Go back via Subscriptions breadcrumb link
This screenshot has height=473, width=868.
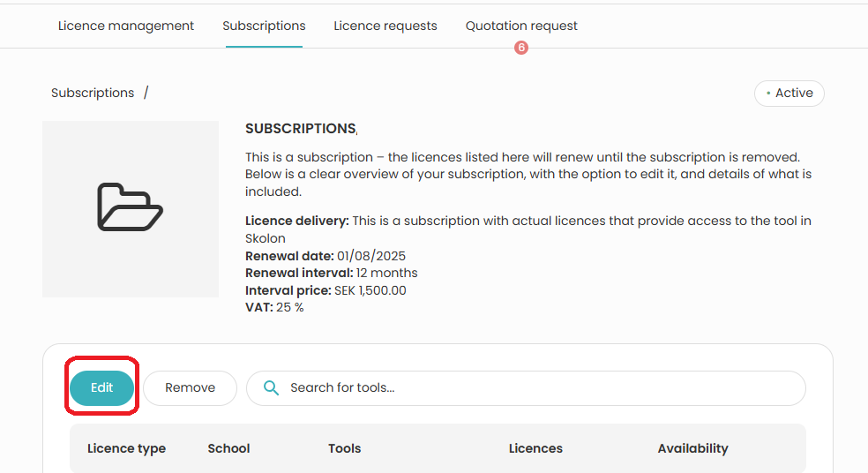tap(93, 93)
